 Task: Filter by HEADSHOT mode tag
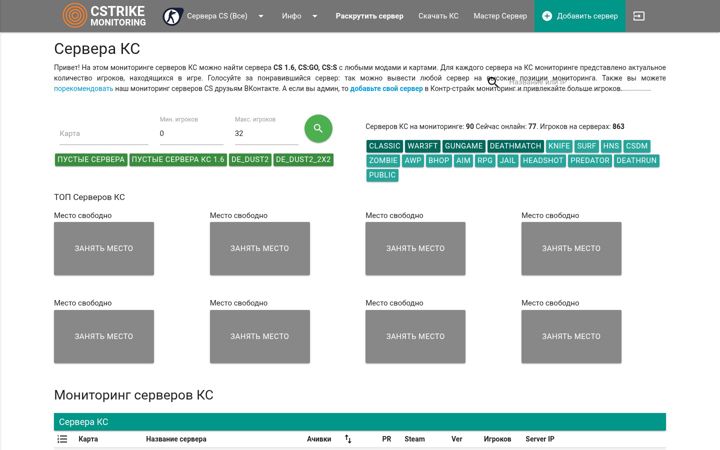click(x=543, y=160)
